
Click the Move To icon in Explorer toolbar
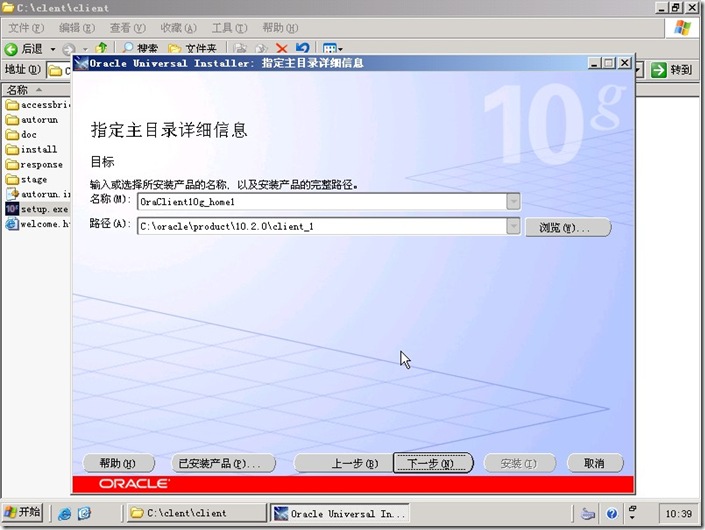pos(241,48)
